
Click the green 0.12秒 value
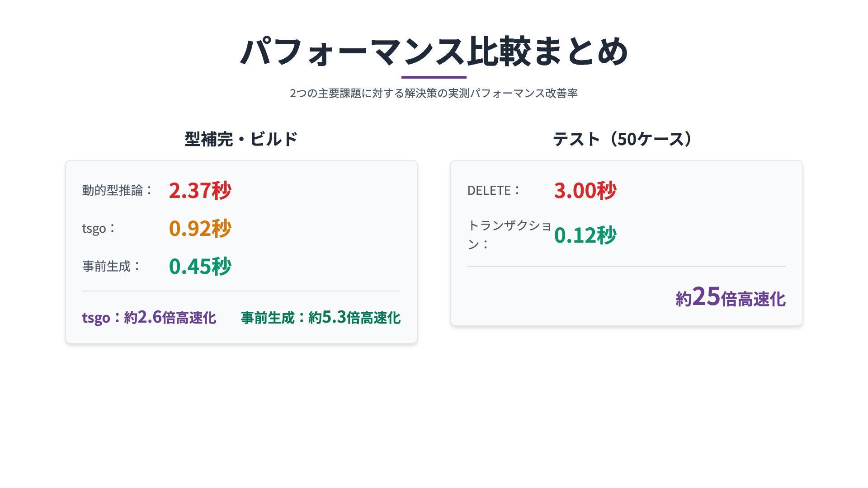click(x=585, y=235)
